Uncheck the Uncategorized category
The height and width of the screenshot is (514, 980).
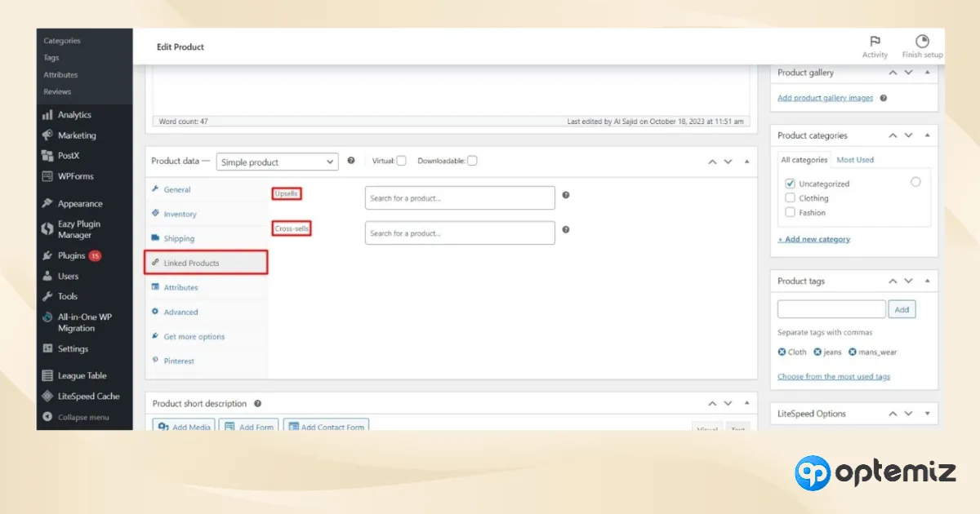click(790, 184)
